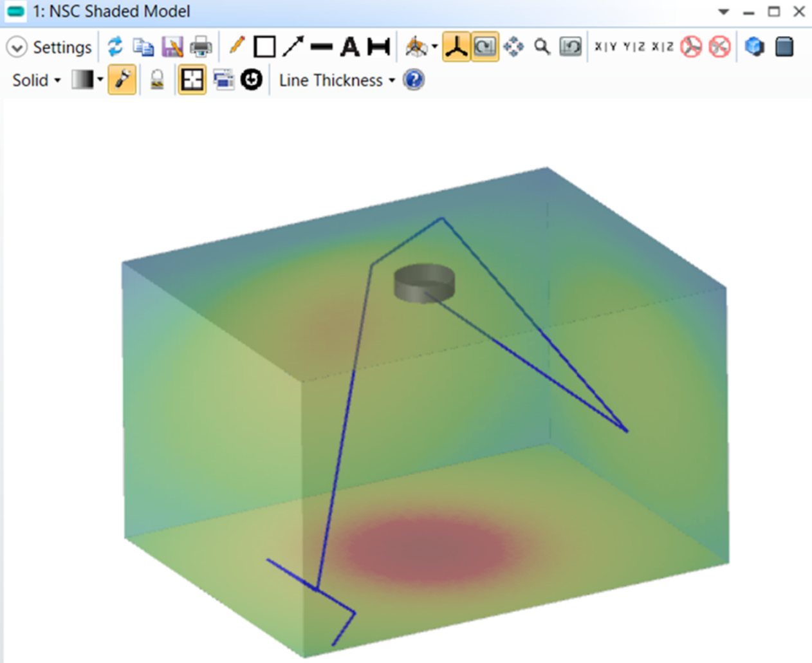Select the arrow annotation tool

(293, 46)
